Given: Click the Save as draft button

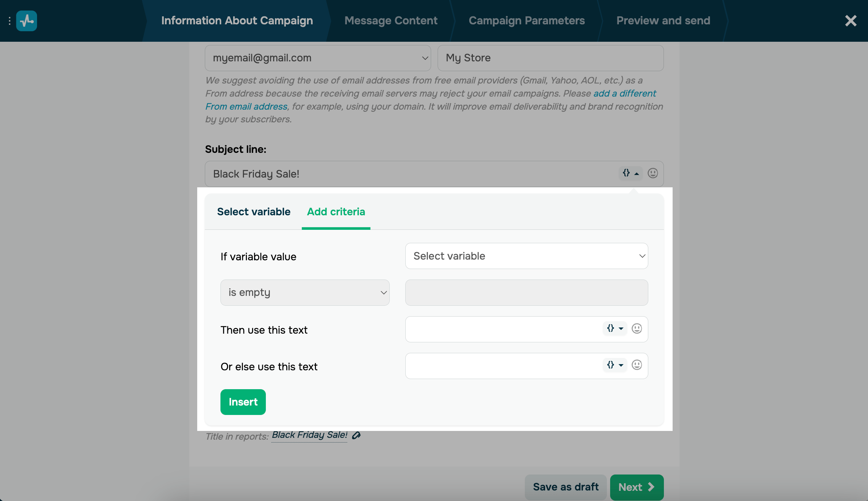Looking at the screenshot, I should pos(565,487).
